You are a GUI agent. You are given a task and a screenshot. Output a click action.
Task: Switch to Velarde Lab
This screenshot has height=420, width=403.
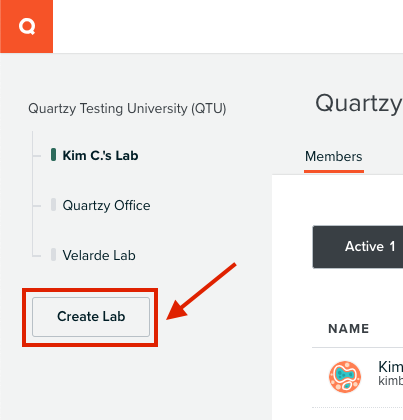(x=99, y=255)
